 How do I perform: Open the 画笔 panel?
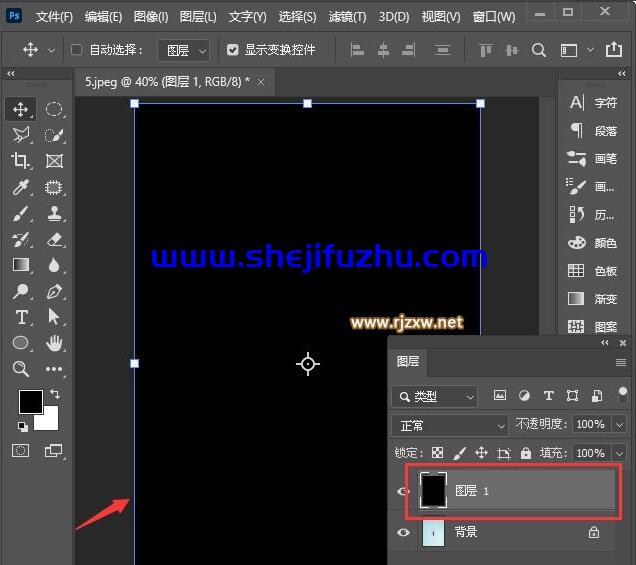pyautogui.click(x=592, y=159)
